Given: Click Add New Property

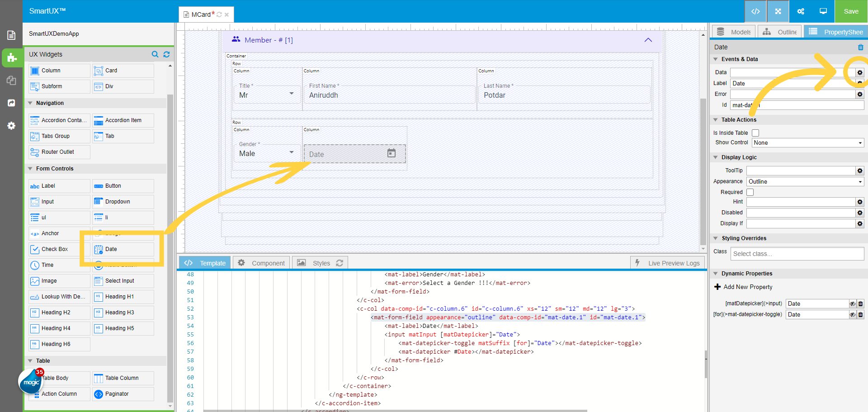Looking at the screenshot, I should 743,287.
